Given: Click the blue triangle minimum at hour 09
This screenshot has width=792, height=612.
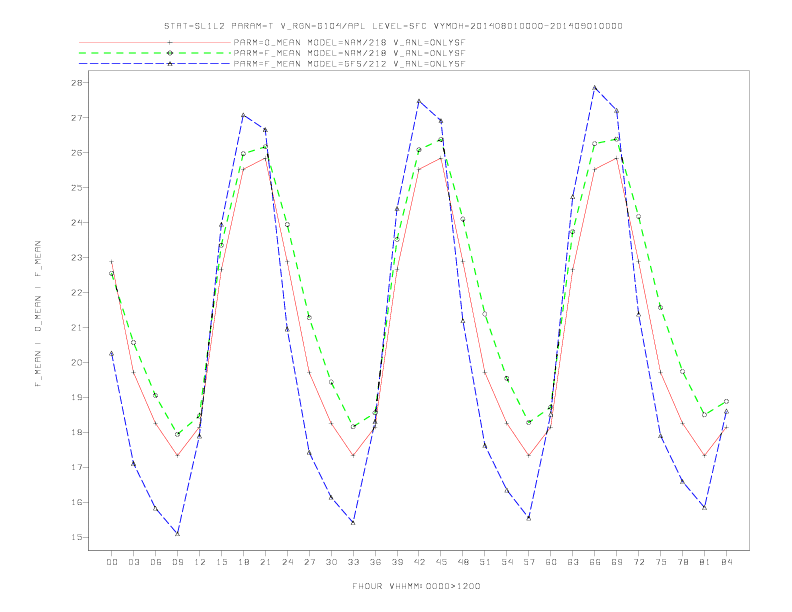Looking at the screenshot, I should click(177, 533).
